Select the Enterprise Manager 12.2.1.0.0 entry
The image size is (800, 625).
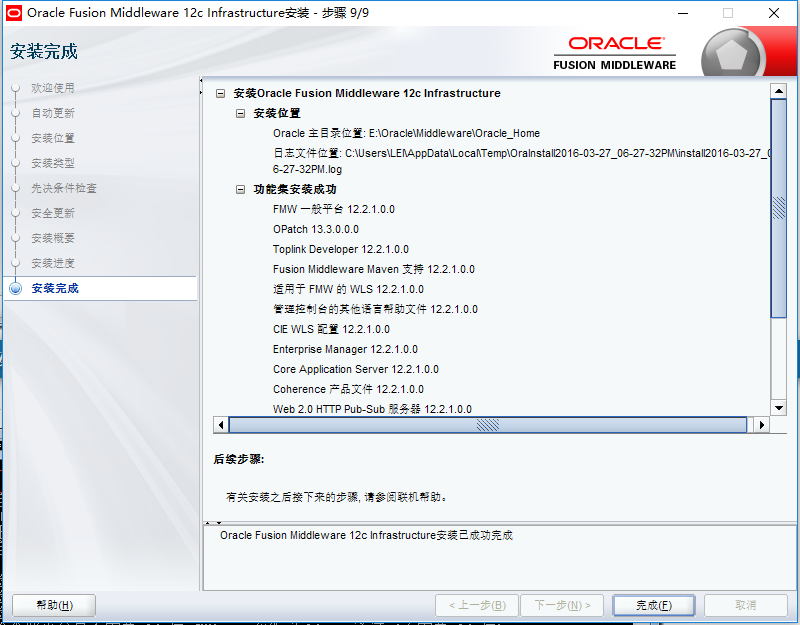pos(345,348)
